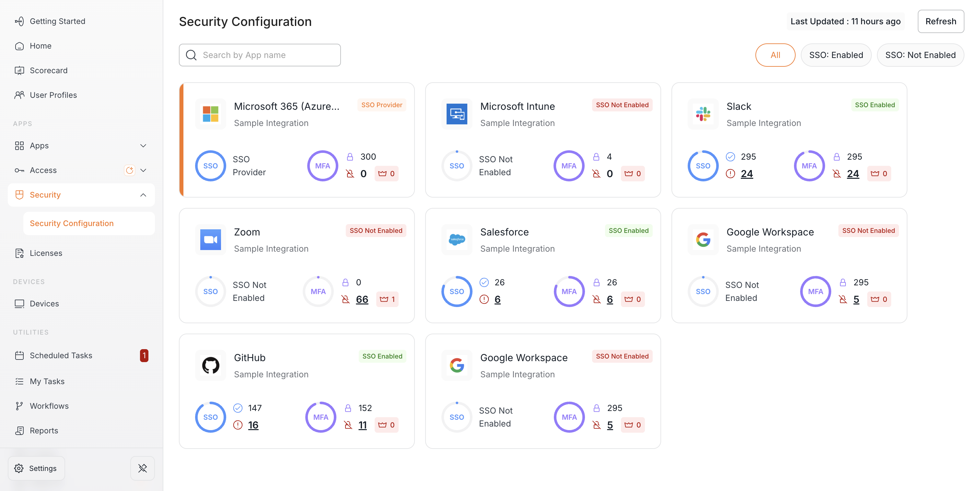The height and width of the screenshot is (491, 980).
Task: Open GitHub's 11 users without MFA
Action: 363,425
